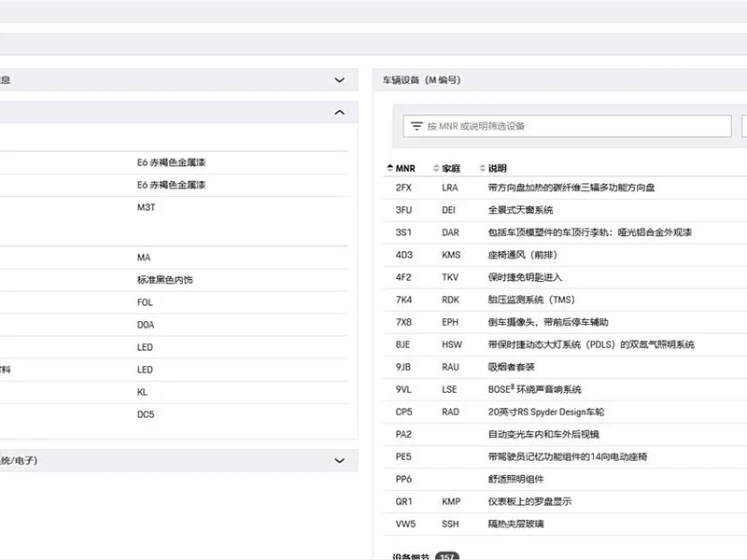Select the 9VL BOSE 环绕声音响系统 row
This screenshot has height=560, width=747.
pyautogui.click(x=565, y=389)
